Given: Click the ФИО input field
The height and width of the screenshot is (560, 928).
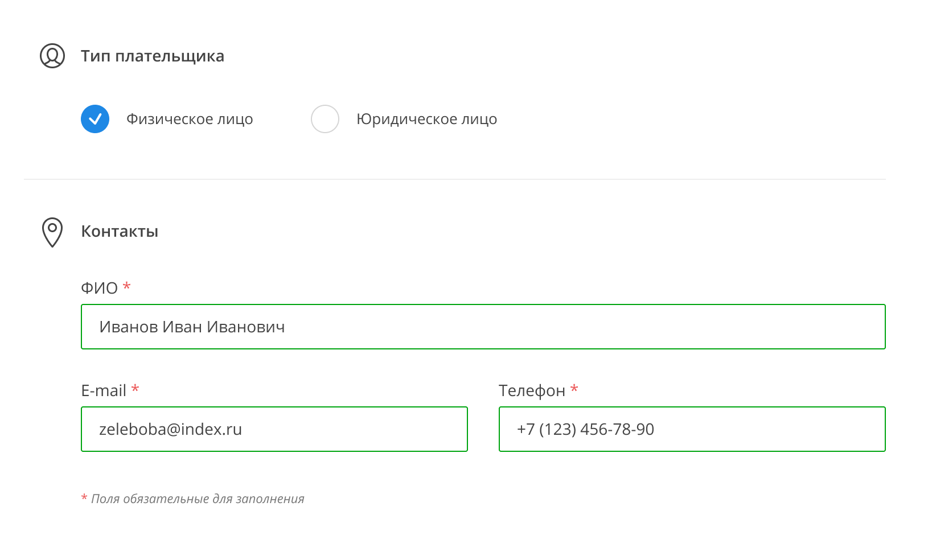Looking at the screenshot, I should tap(483, 327).
